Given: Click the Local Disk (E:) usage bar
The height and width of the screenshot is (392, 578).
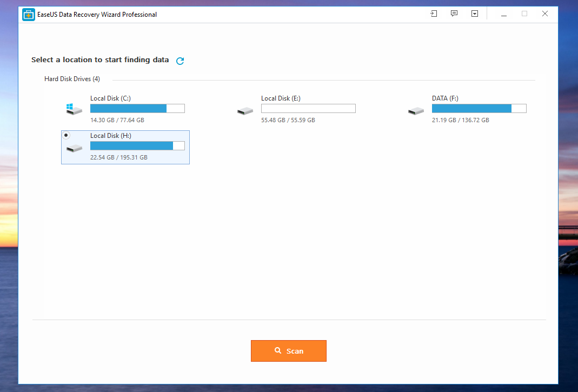Looking at the screenshot, I should point(308,109).
